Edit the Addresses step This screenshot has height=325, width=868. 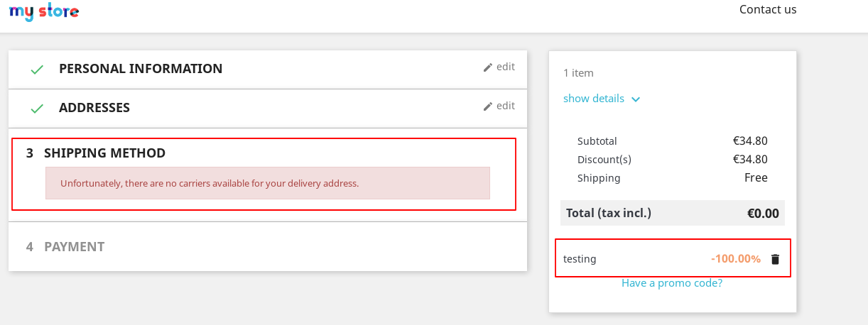499,106
